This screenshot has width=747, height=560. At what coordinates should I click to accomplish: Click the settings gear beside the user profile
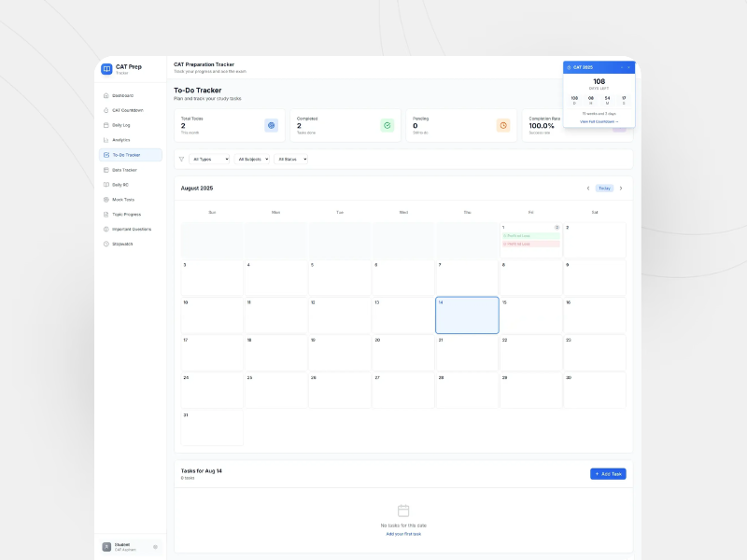[155, 546]
